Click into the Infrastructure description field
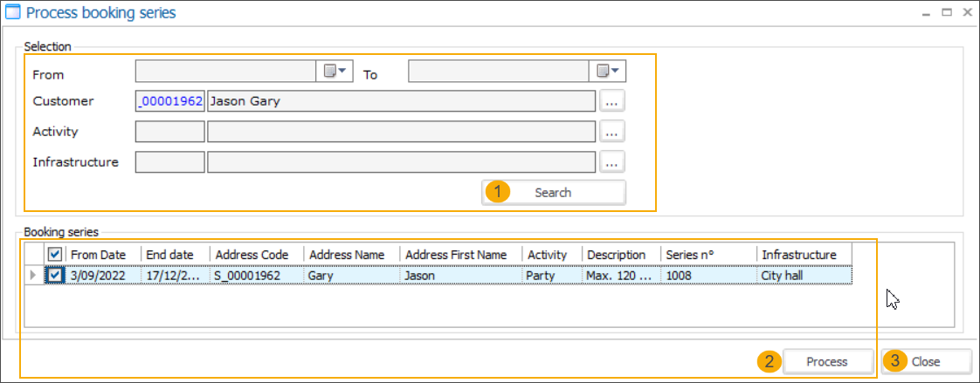 [x=401, y=162]
